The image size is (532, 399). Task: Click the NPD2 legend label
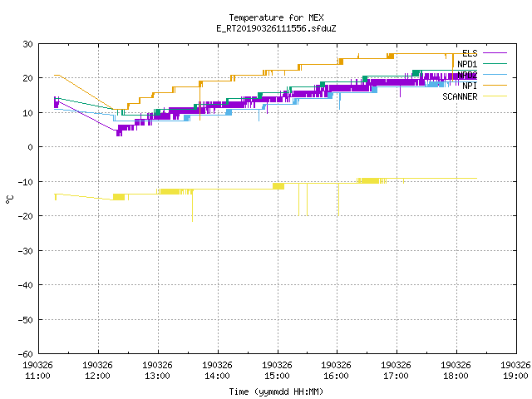pyautogui.click(x=467, y=75)
